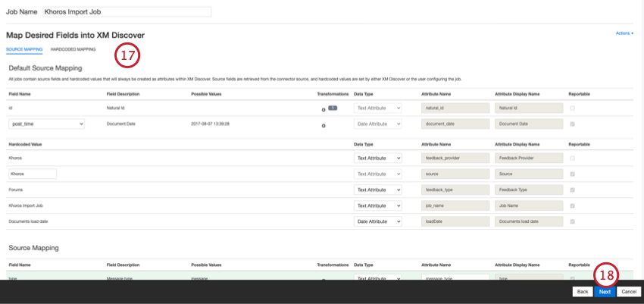
Task: Click the Source display name field
Action: tap(529, 174)
